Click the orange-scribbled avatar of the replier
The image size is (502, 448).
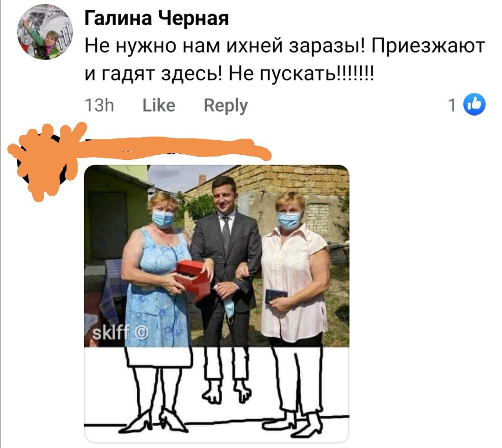[x=43, y=162]
